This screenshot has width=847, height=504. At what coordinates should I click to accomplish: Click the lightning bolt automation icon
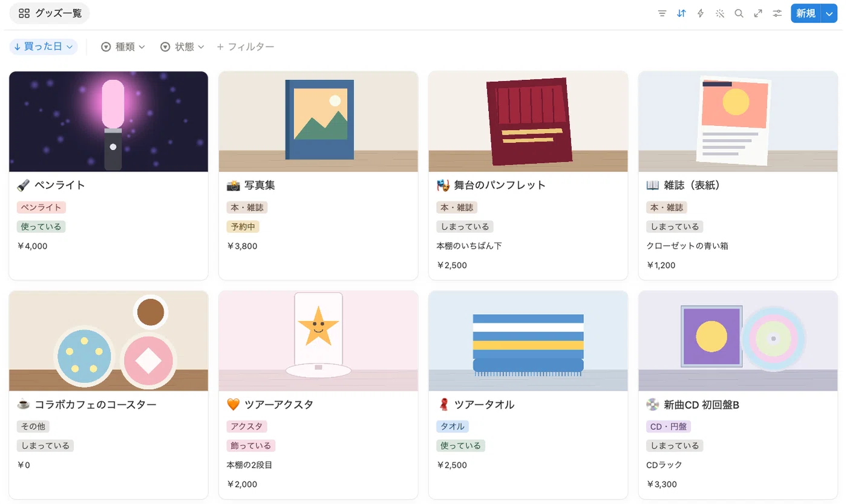701,13
